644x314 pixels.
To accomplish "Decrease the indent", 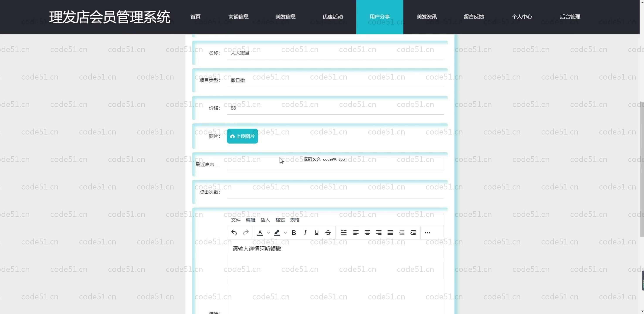I will (402, 233).
